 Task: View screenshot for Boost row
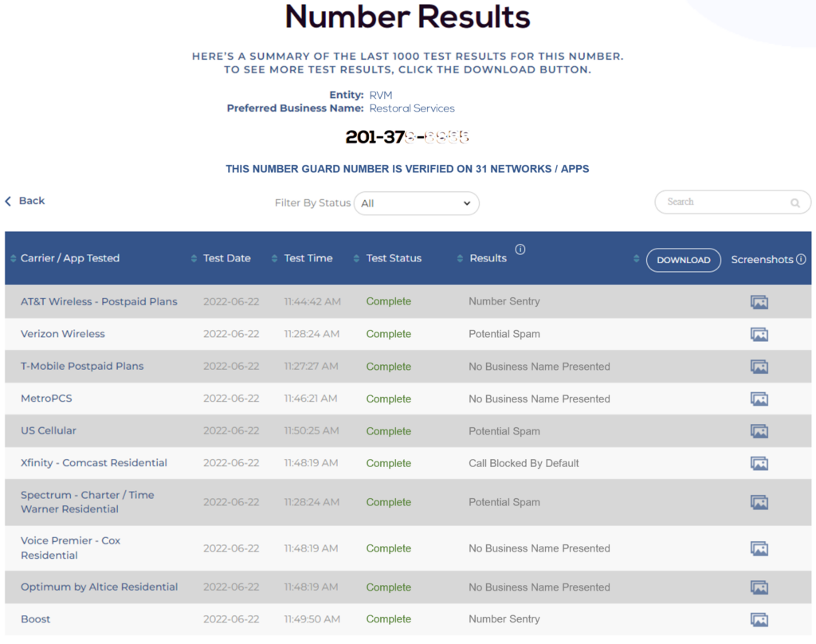[759, 619]
